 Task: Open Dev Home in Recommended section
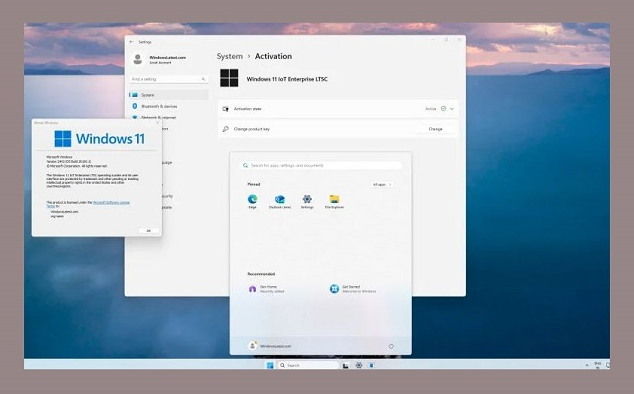pyautogui.click(x=266, y=289)
